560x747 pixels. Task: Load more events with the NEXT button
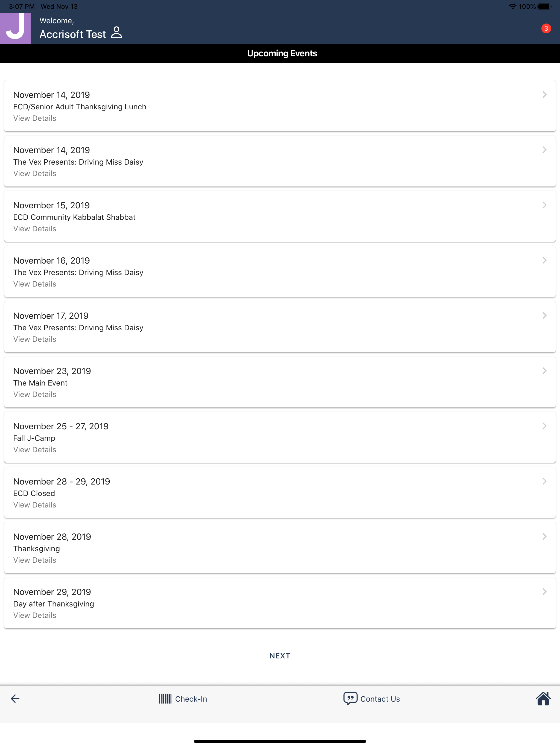pos(280,656)
